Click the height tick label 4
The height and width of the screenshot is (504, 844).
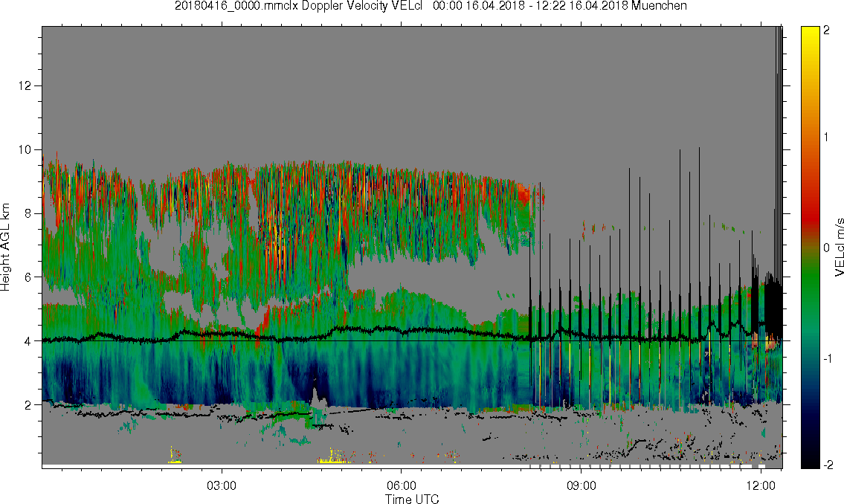[28, 341]
